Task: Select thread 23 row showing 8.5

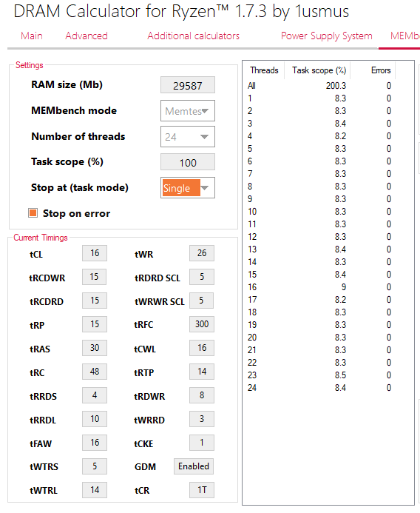Action: click(319, 375)
